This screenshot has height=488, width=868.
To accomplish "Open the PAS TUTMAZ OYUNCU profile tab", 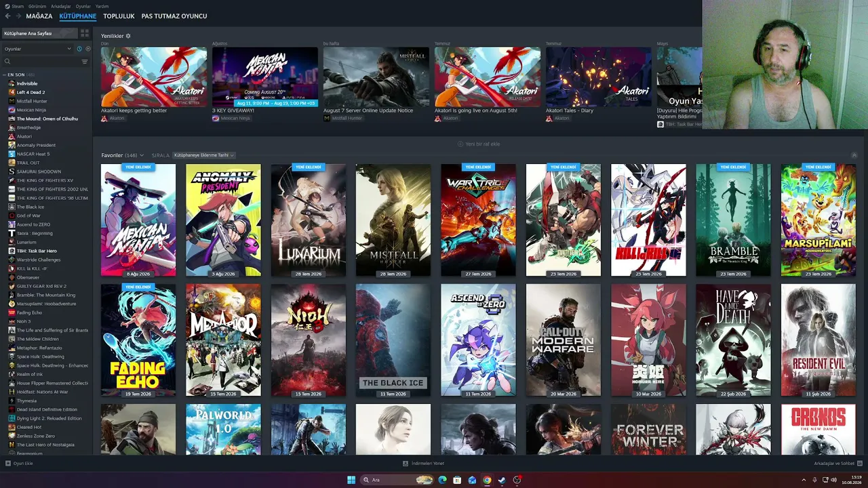I will [174, 16].
